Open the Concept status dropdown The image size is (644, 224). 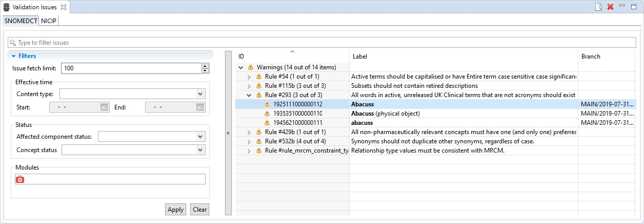[200, 150]
